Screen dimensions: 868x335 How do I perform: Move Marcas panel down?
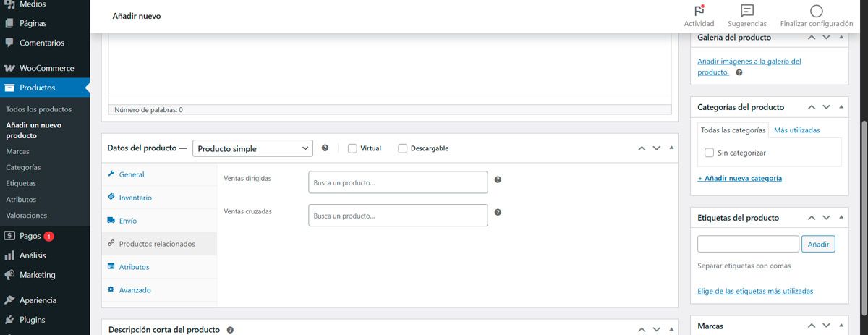827,326
